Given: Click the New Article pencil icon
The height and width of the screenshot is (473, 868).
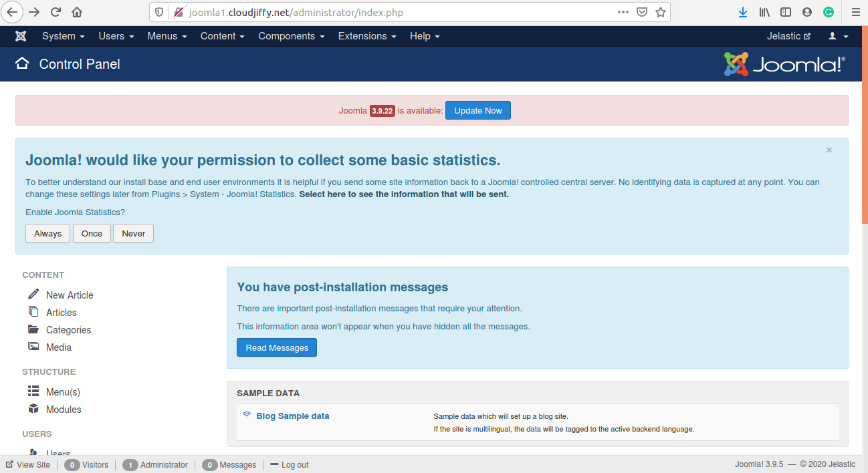Looking at the screenshot, I should pos(33,295).
